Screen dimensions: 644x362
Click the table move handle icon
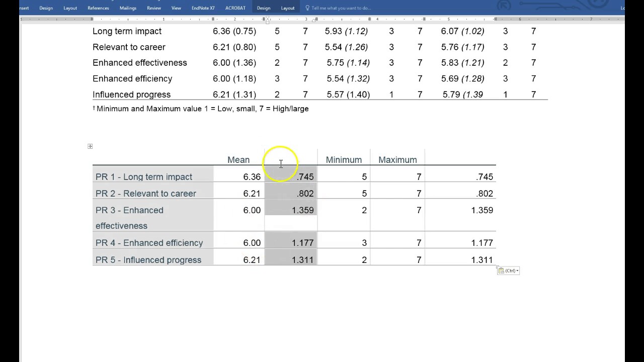point(90,146)
